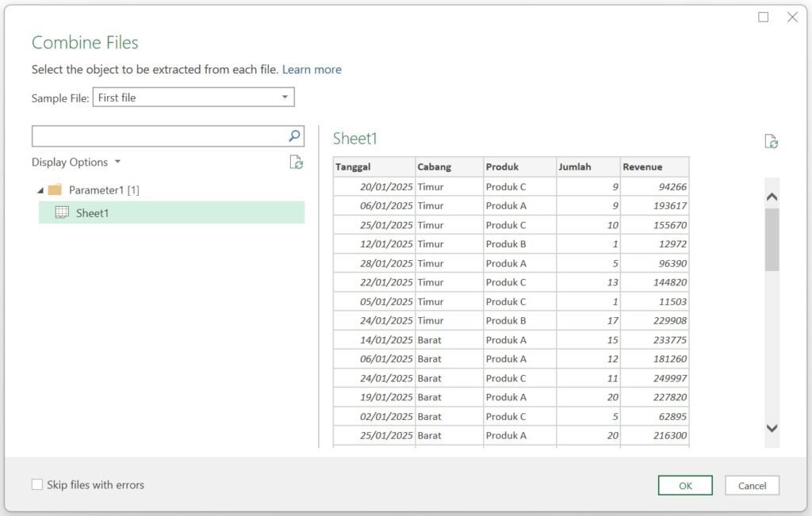Open the Sample File dropdown
Viewport: 812px width, 516px height.
[193, 97]
